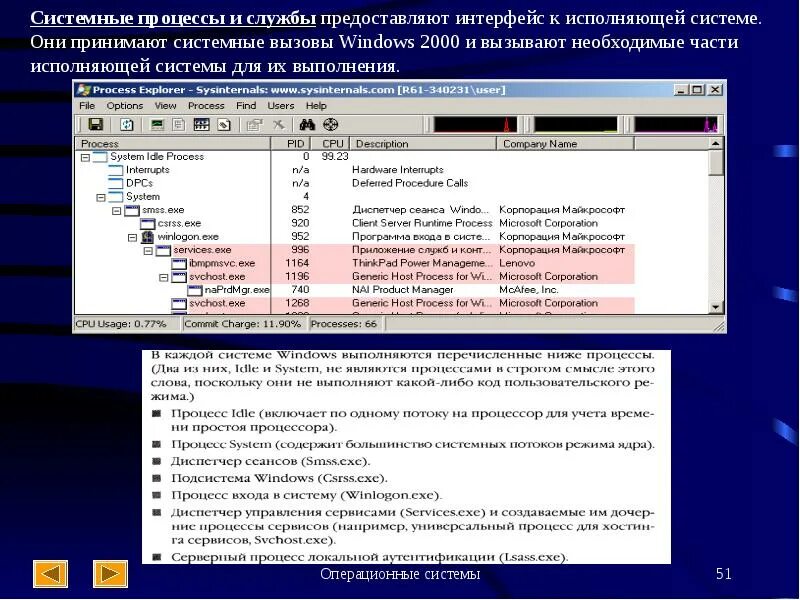Sort by the Description column header
The height and width of the screenshot is (600, 800).
423,144
